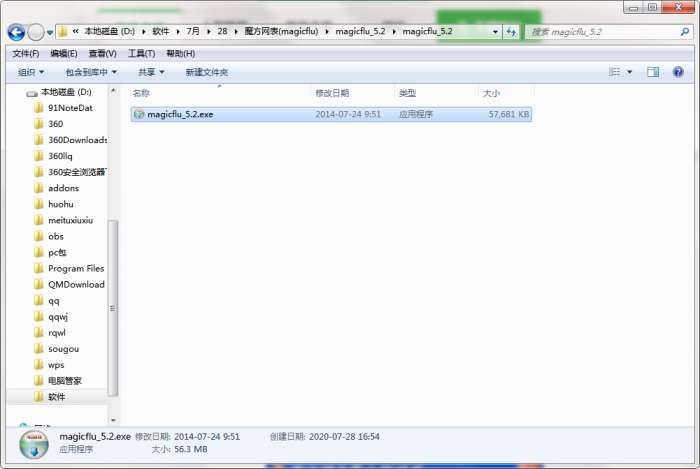
Task: Jump to 28 breadcrumb segment
Action: pyautogui.click(x=222, y=31)
